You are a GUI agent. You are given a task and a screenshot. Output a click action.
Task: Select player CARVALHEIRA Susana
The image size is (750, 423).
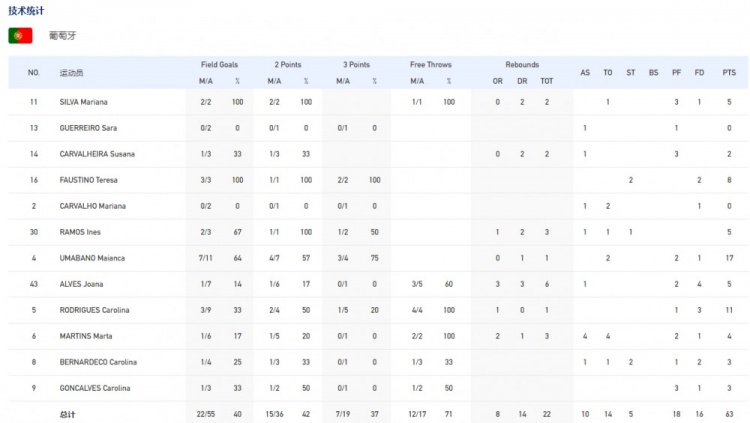tap(96, 154)
